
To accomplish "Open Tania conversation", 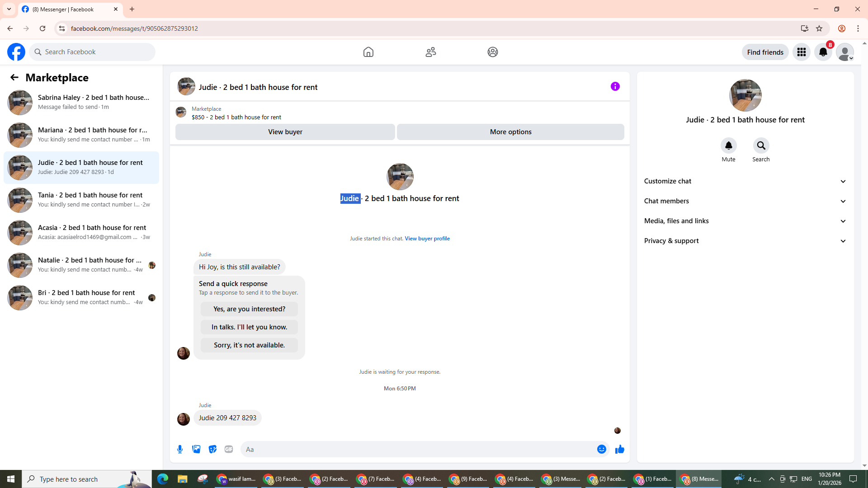I will [81, 200].
